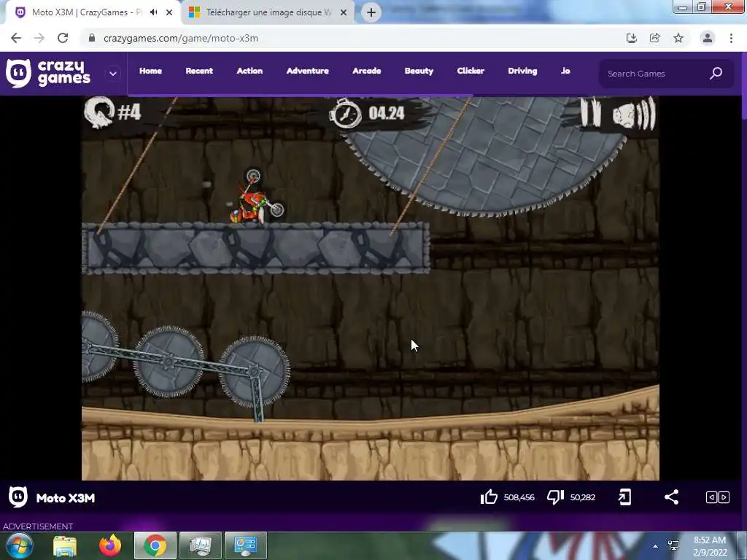Like the game with thumbs up
This screenshot has height=560, width=747.
(x=489, y=497)
